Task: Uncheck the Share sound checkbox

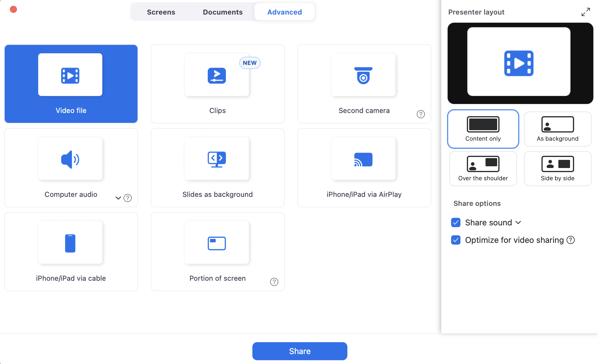Action: pos(456,222)
